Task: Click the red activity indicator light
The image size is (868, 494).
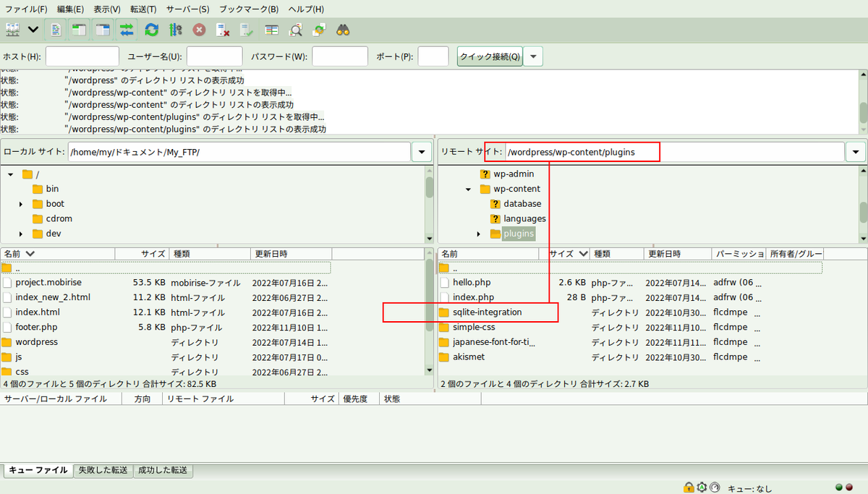Action: tap(848, 487)
